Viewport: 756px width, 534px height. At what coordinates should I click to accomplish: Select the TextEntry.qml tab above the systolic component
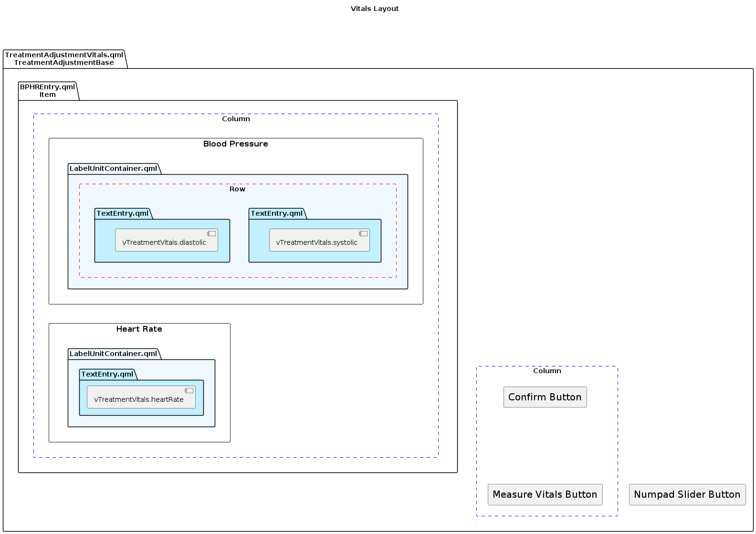click(277, 213)
